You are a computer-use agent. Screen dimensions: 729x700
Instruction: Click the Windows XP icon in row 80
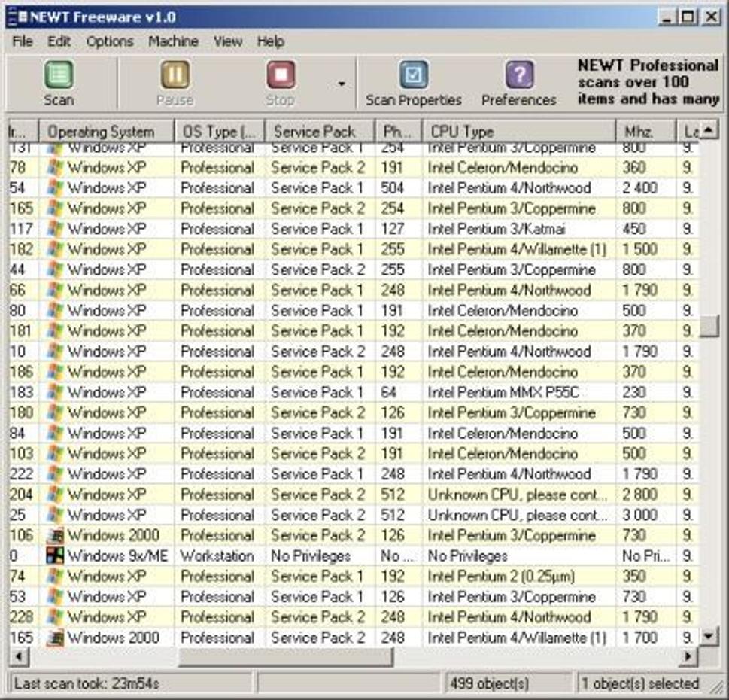click(x=56, y=311)
